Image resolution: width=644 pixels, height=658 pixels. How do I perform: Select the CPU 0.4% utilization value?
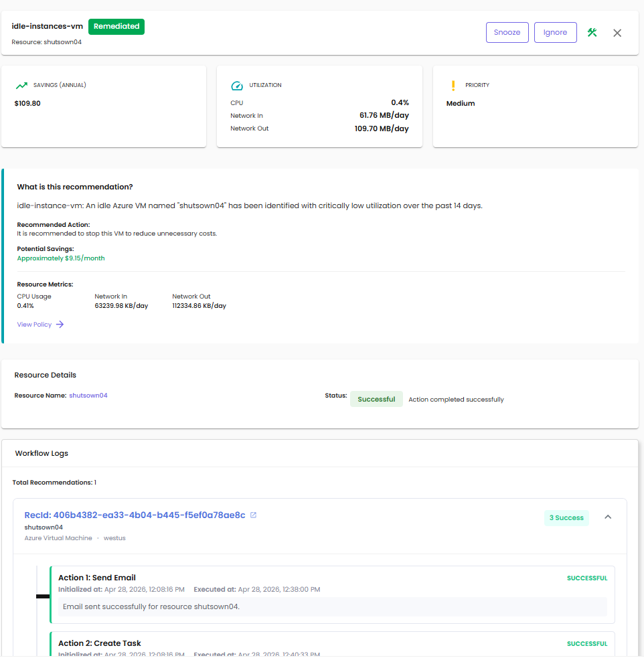click(x=400, y=102)
